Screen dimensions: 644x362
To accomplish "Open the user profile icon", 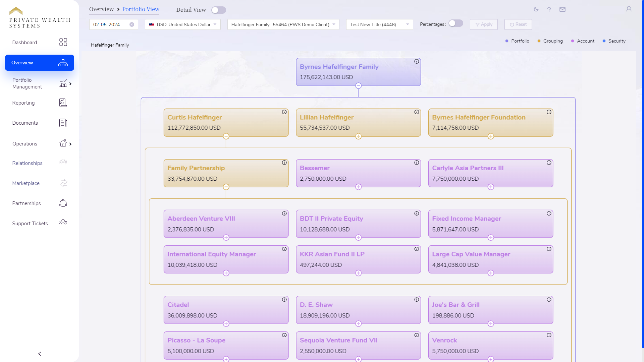I will click(629, 9).
